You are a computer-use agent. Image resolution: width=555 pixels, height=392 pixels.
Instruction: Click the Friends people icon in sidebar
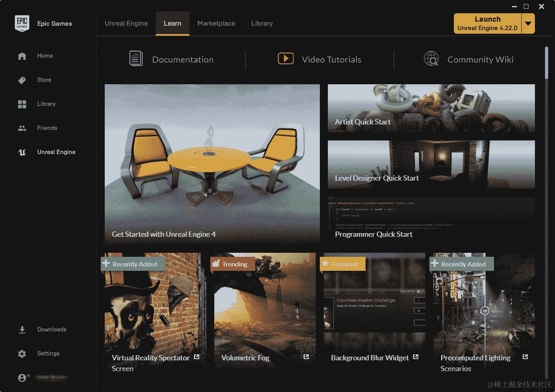pos(22,128)
